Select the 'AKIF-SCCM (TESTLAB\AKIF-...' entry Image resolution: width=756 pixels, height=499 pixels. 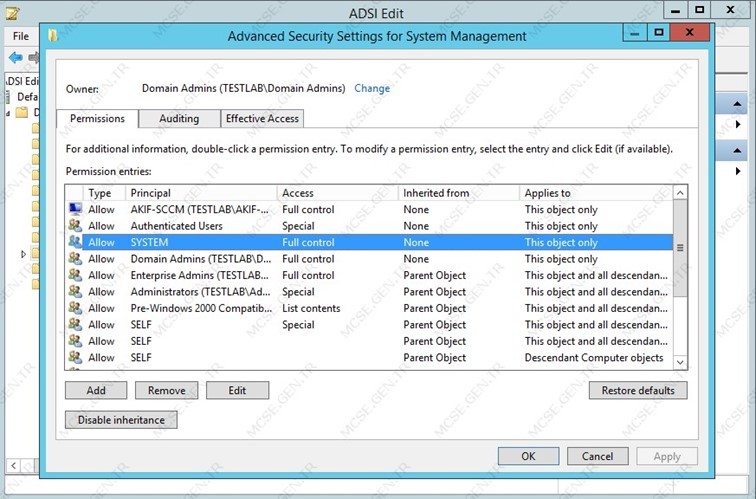pos(370,209)
